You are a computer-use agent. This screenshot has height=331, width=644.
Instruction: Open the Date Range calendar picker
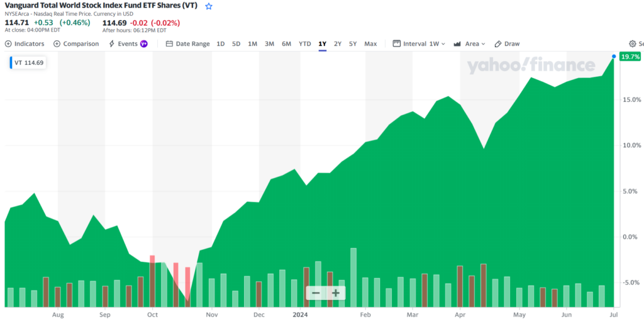click(x=187, y=44)
